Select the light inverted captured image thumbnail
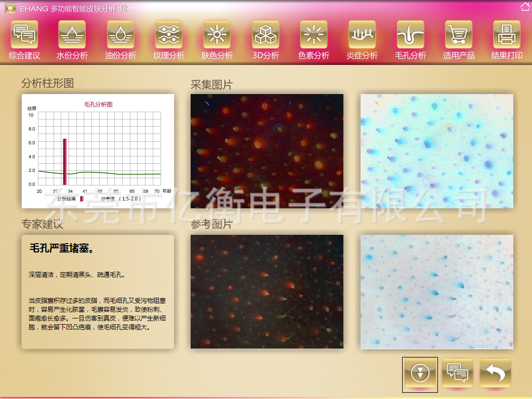Screen dimensions: 532x399 click(x=437, y=151)
